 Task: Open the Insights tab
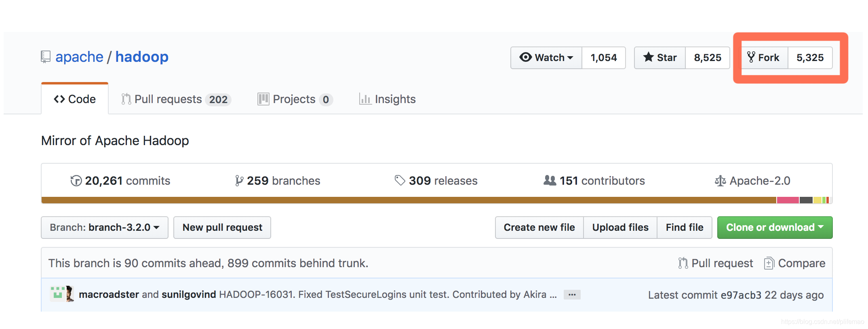tap(387, 99)
